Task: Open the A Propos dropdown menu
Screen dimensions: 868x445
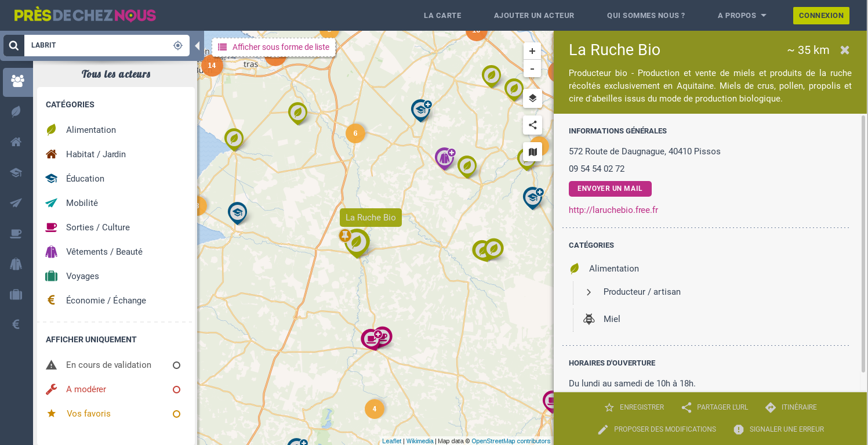Action: point(742,16)
